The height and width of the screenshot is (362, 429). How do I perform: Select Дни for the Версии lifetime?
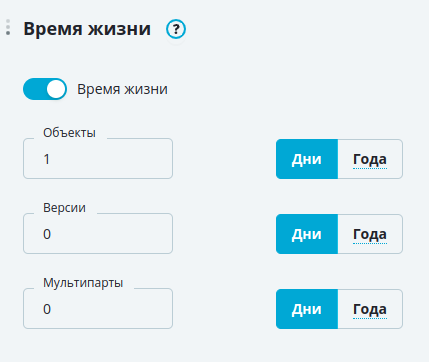(307, 234)
